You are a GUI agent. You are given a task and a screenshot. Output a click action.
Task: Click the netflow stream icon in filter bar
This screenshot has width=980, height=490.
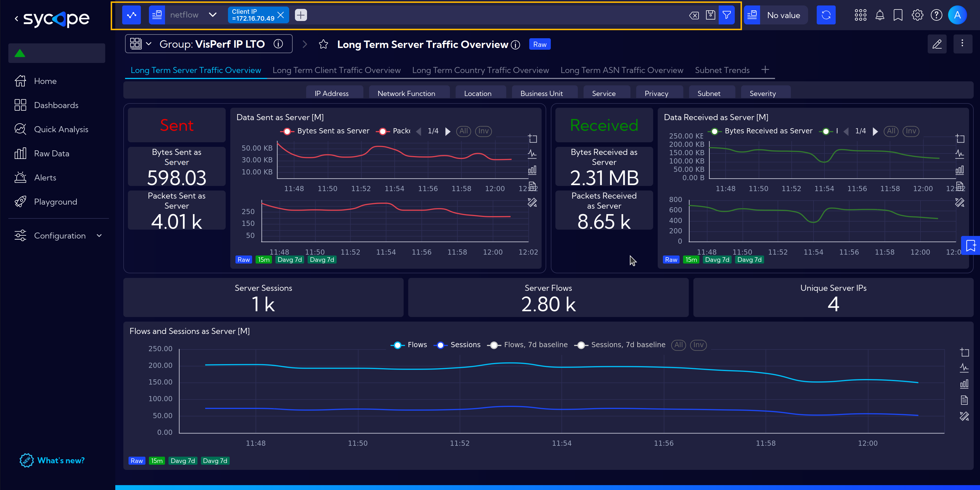pyautogui.click(x=157, y=15)
